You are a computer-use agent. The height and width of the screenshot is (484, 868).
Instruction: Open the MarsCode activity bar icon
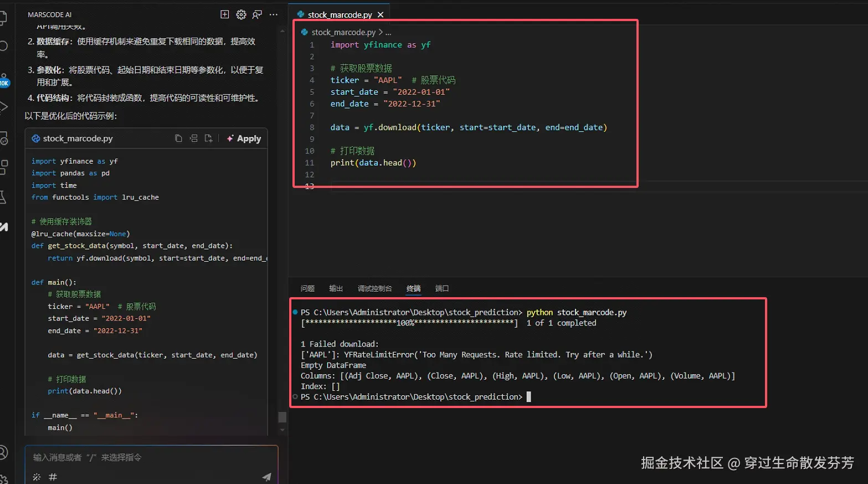4,226
